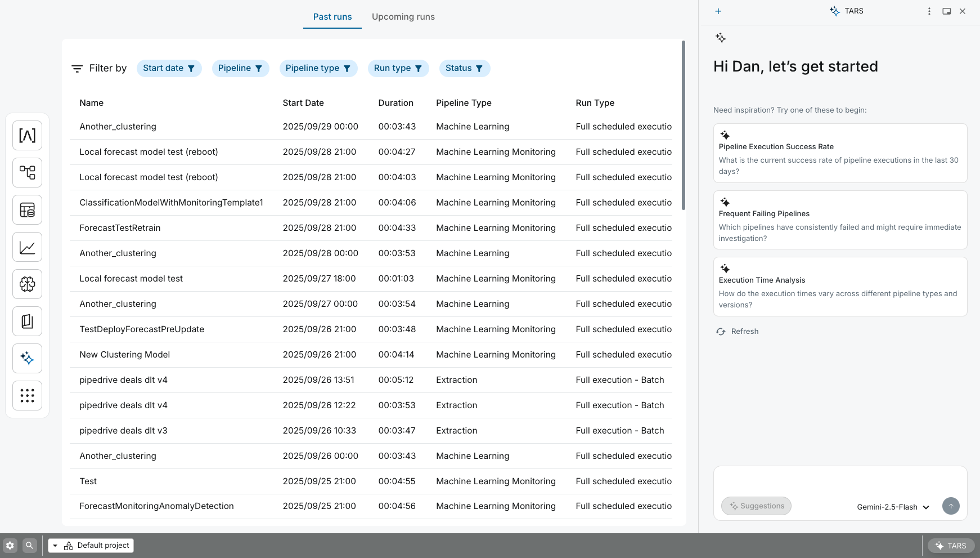Sort by the Pipeline Type column header
This screenshot has height=558, width=980.
click(x=464, y=103)
